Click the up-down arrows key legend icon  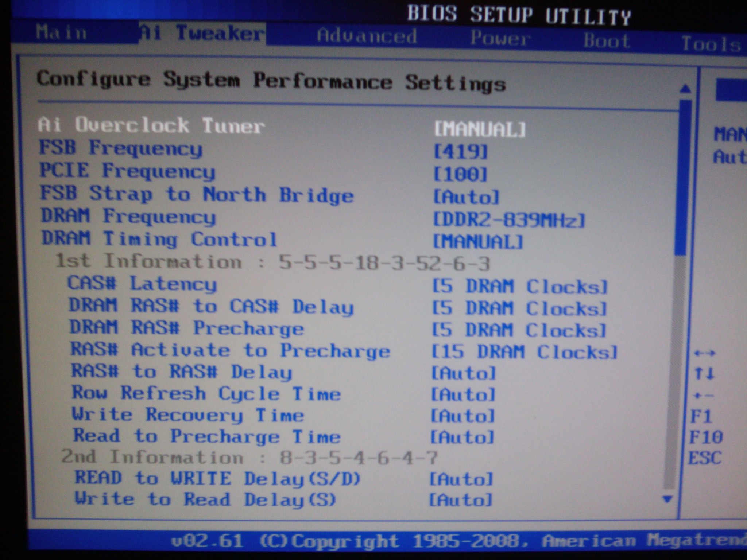pos(704,373)
